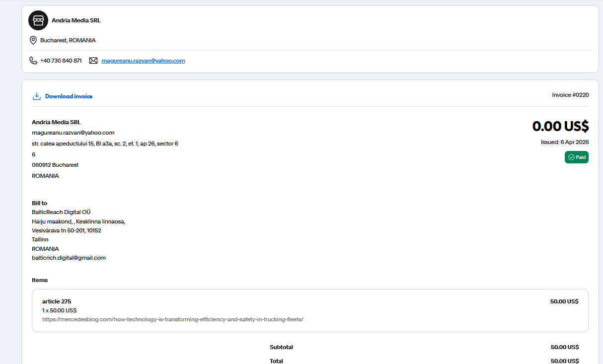Click the article 275 item title
The height and width of the screenshot is (364, 603).
(57, 301)
